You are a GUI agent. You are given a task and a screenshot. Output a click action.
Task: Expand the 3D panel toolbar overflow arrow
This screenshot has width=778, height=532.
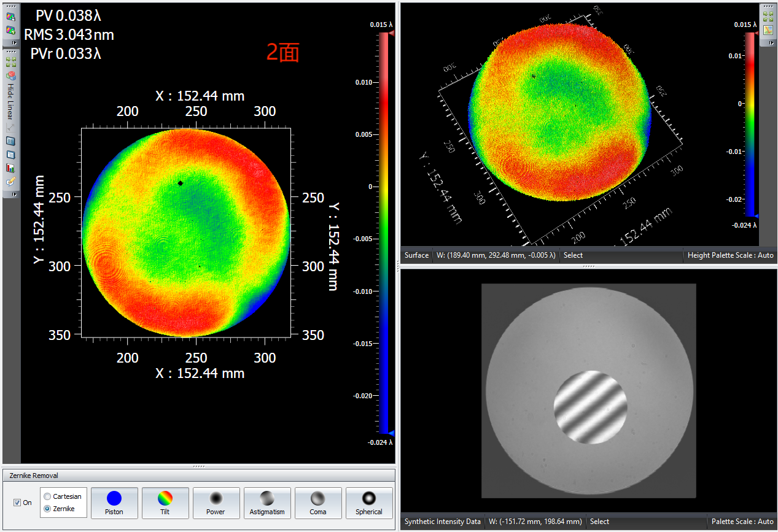pos(771,43)
